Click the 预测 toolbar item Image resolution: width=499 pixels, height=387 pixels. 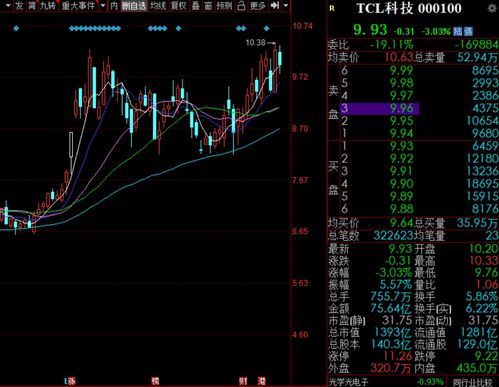click(x=224, y=5)
